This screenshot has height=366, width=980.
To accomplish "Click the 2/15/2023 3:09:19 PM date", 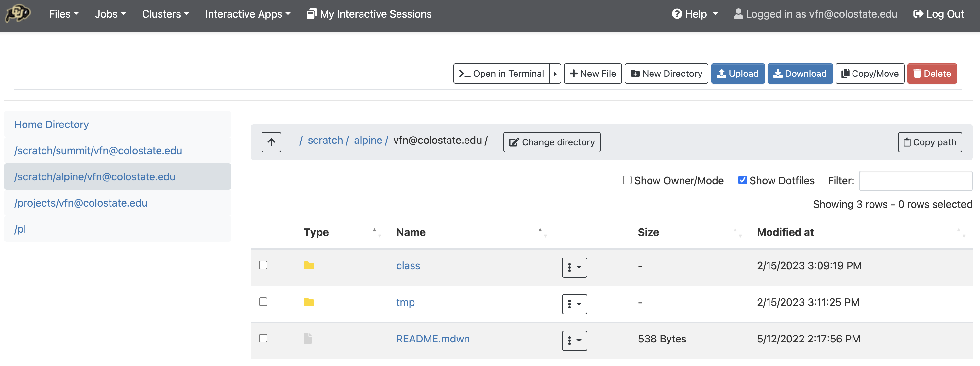I will click(809, 266).
